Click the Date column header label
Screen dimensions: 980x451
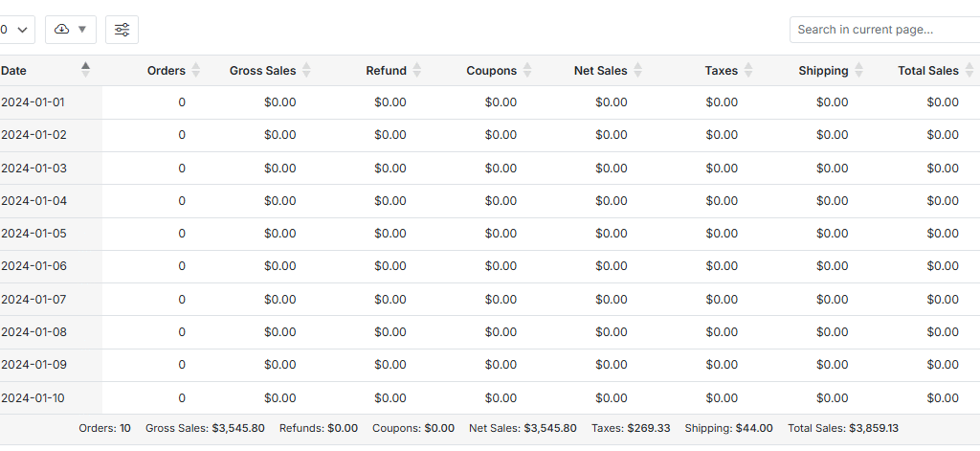(14, 70)
